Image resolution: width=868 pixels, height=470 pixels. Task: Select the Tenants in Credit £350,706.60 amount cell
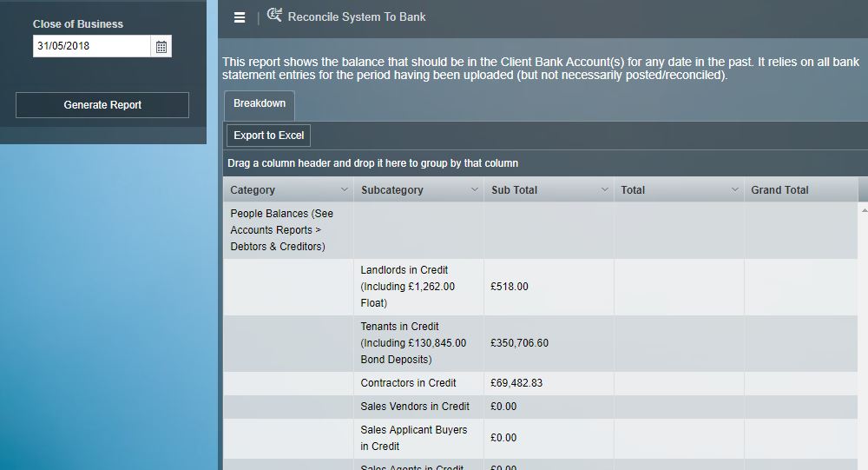pyautogui.click(x=519, y=343)
